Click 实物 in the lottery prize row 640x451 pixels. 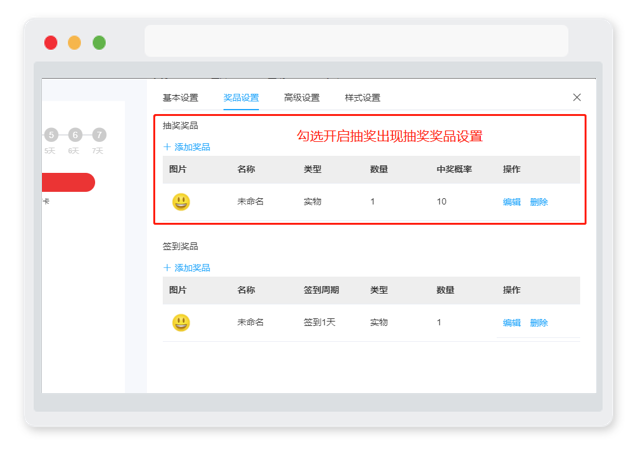312,202
